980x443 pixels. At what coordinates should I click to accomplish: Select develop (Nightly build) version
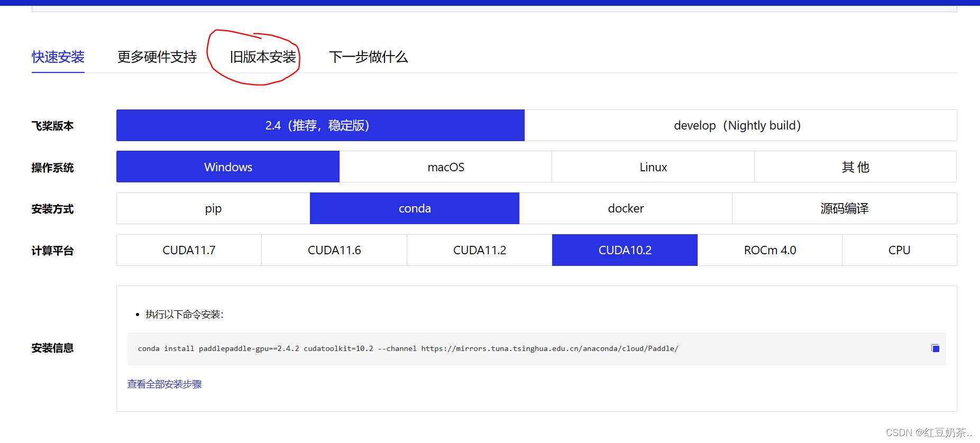(x=740, y=125)
